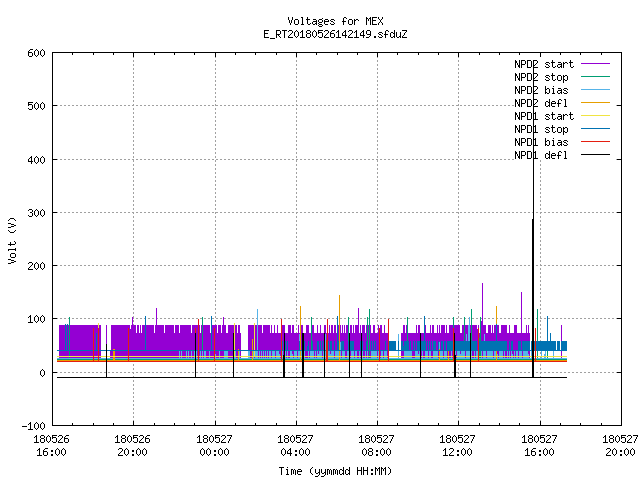Click the purple NPD2 start legend line

pyautogui.click(x=595, y=64)
